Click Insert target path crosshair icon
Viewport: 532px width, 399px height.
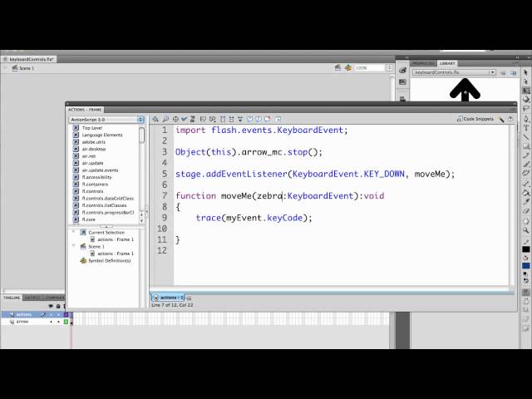[175, 119]
